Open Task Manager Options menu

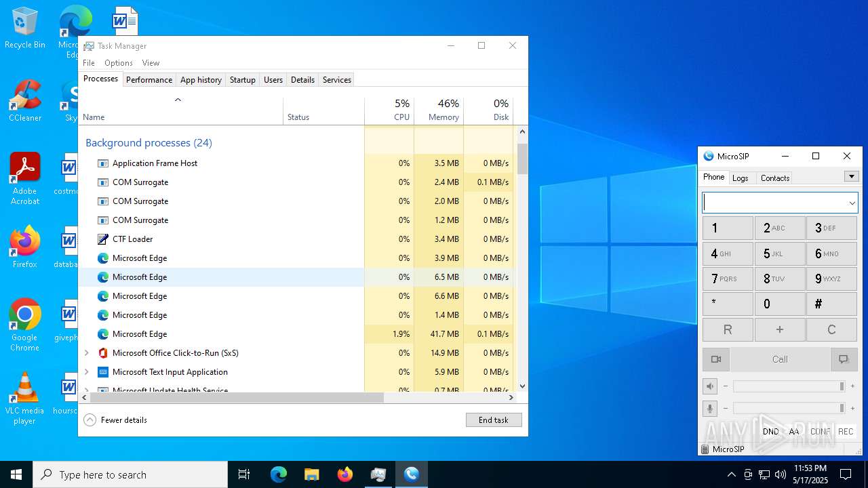(119, 62)
